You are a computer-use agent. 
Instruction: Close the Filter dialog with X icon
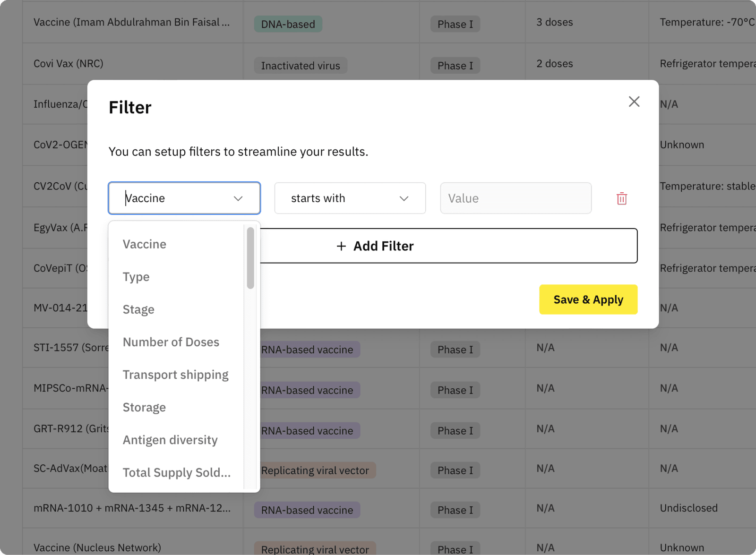tap(634, 102)
